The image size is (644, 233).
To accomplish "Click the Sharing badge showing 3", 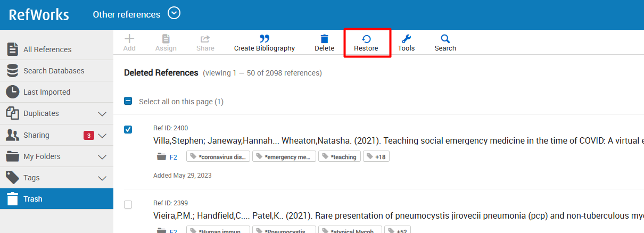I will (89, 135).
